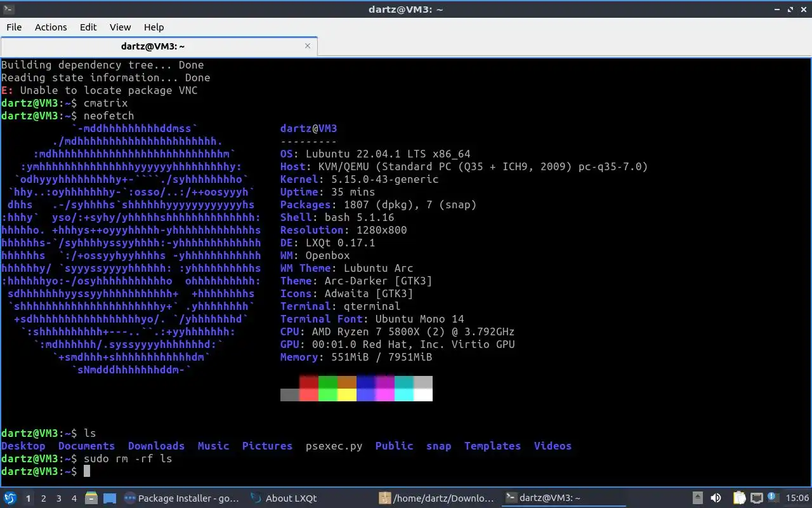Click the "Videos" directory in the ls output
Image resolution: width=812 pixels, height=508 pixels.
pyautogui.click(x=553, y=446)
